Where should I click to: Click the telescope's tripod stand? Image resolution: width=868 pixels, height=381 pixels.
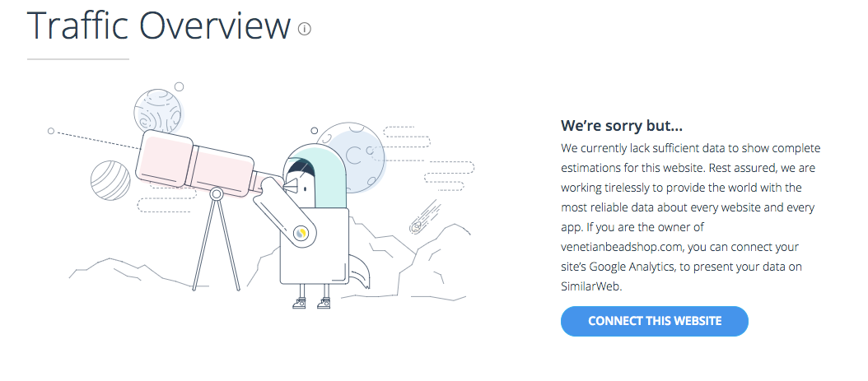point(217,240)
